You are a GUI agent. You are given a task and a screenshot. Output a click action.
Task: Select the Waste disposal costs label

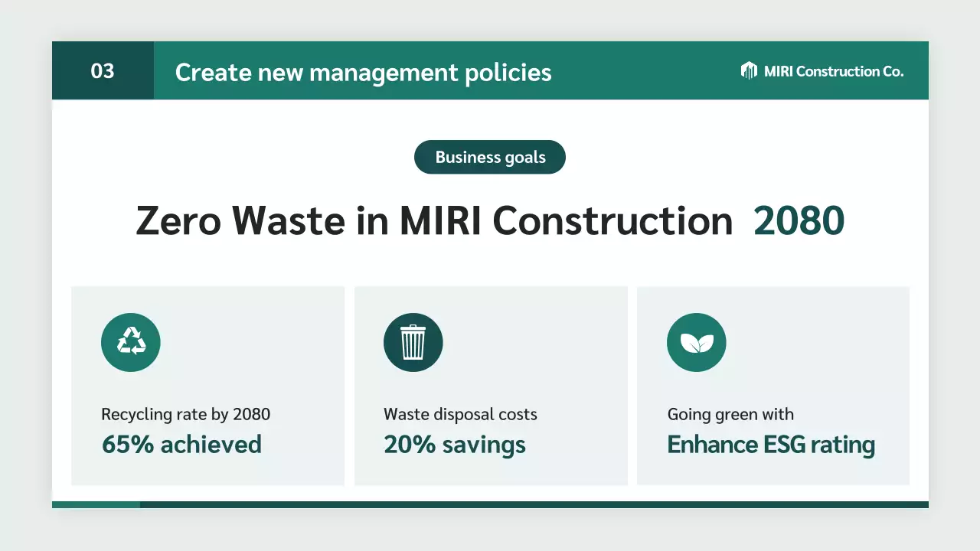pos(460,414)
